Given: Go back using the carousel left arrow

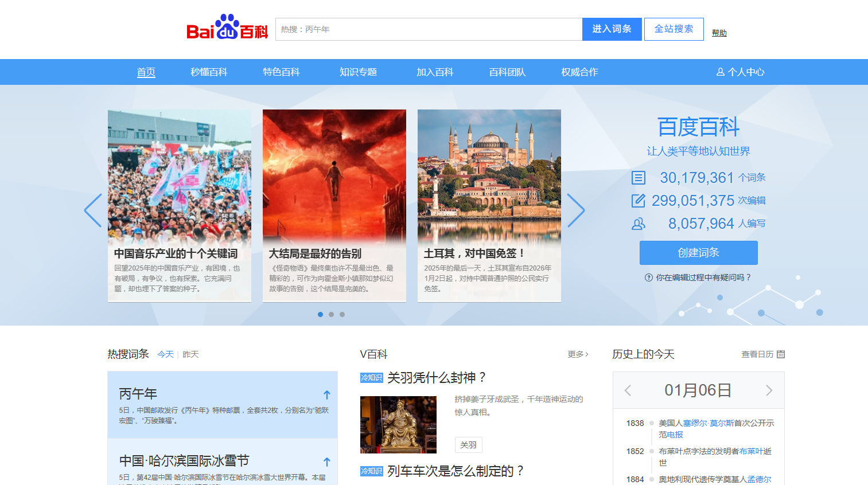Looking at the screenshot, I should point(94,210).
